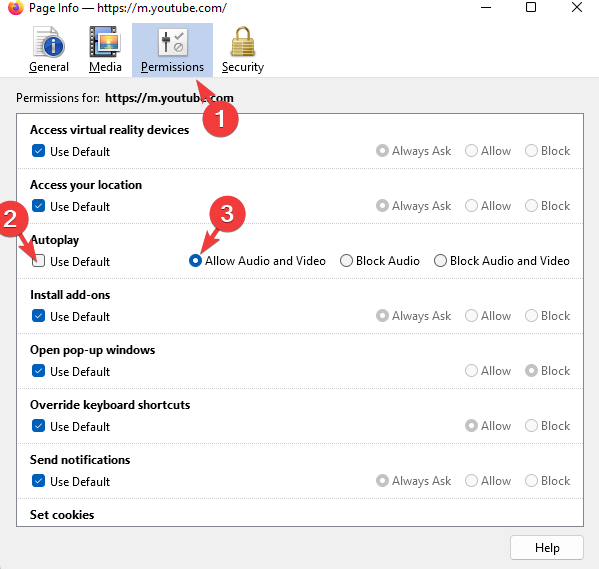Select Block Audio and Video option
599x569 pixels.
pos(440,261)
